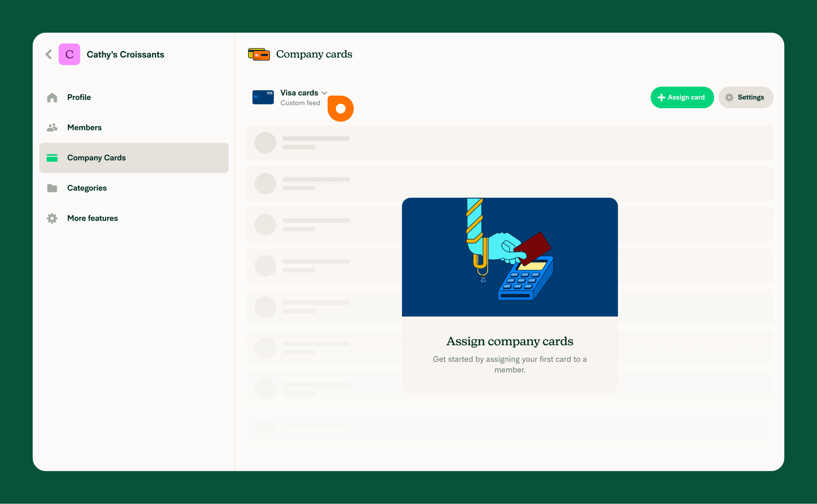The image size is (817, 504).
Task: Click the back arrow navigation icon
Action: tap(49, 54)
